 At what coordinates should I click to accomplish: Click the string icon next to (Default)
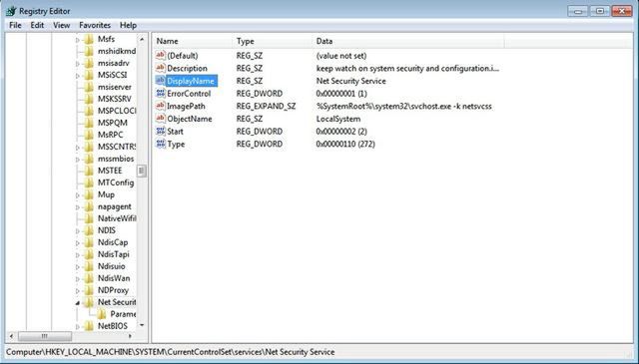point(161,56)
